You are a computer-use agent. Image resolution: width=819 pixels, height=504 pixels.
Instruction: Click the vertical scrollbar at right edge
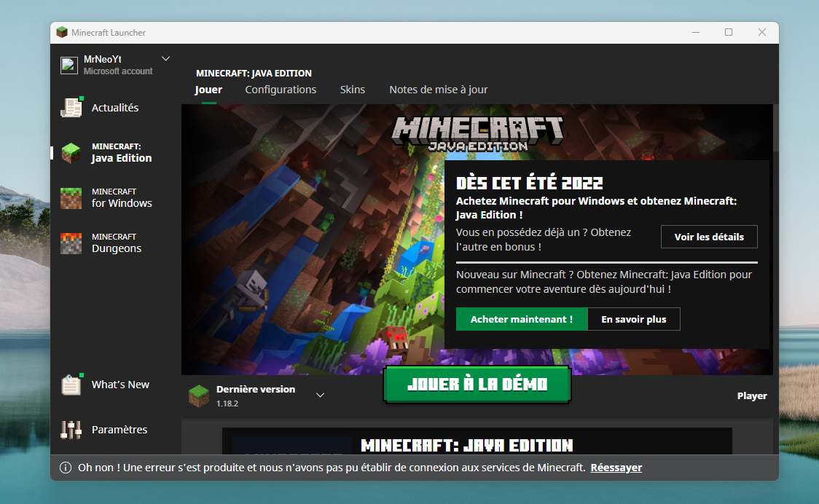(x=776, y=128)
